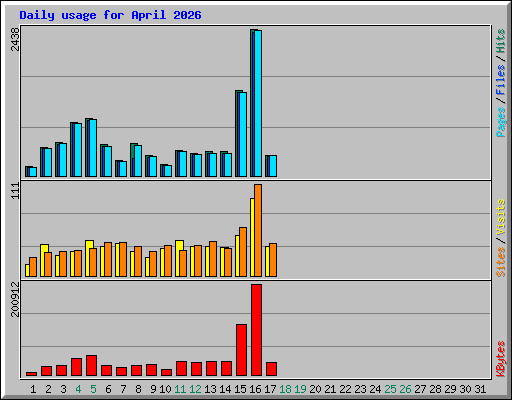Click the orange sites bar for day 15
Viewport: 512px width, 400px height.
point(243,252)
